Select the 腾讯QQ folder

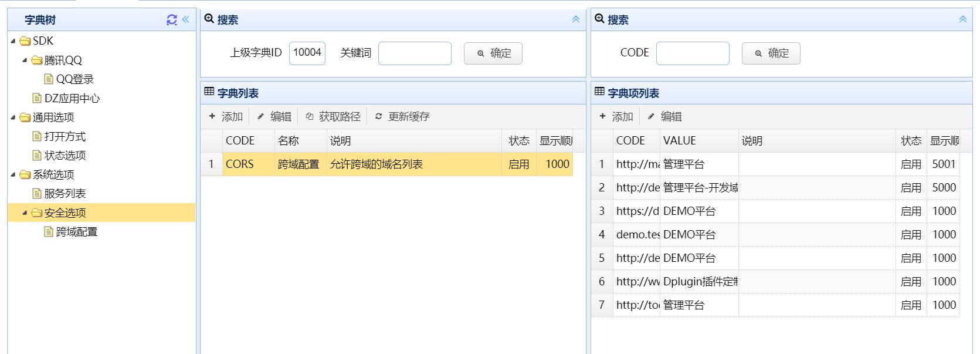click(x=63, y=60)
